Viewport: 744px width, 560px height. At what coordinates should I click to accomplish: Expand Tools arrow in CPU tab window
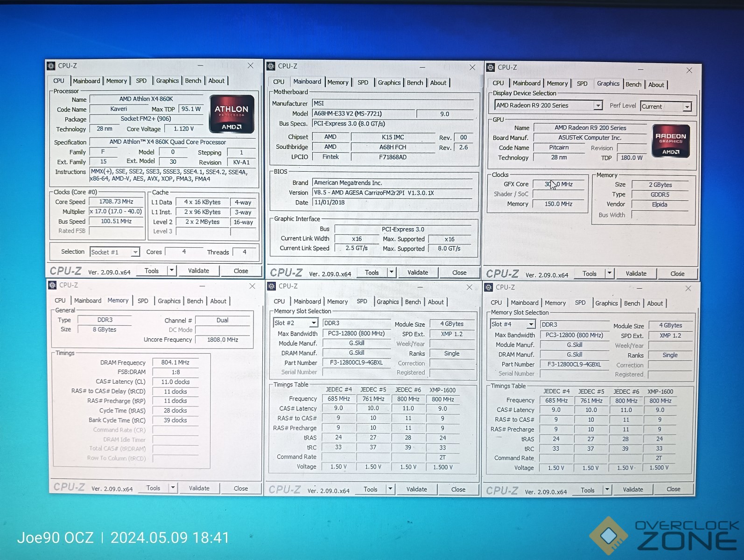[x=171, y=270]
